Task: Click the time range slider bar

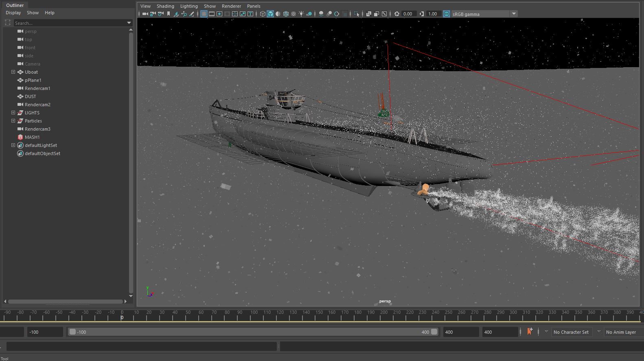Action: [x=252, y=332]
